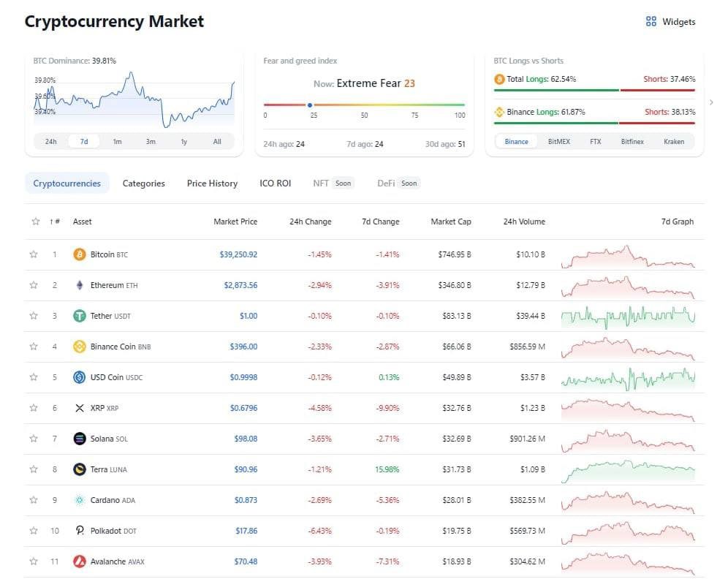Click the Avalanche logo icon
Image resolution: width=728 pixels, height=579 pixels.
coord(80,561)
